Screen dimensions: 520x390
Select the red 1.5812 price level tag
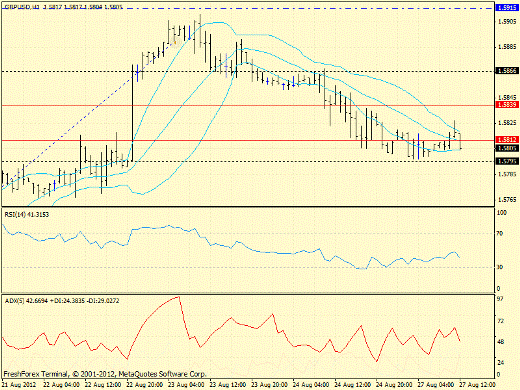click(507, 140)
